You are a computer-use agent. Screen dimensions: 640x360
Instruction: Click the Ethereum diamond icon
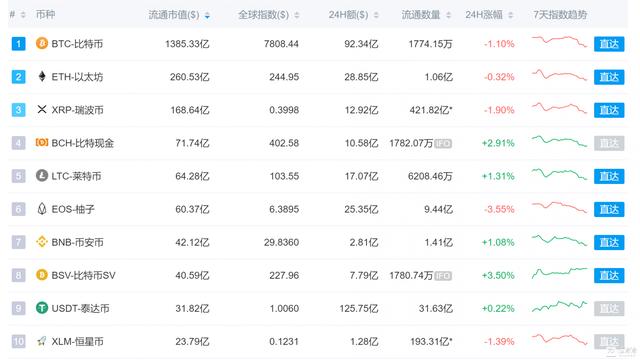pyautogui.click(x=42, y=76)
